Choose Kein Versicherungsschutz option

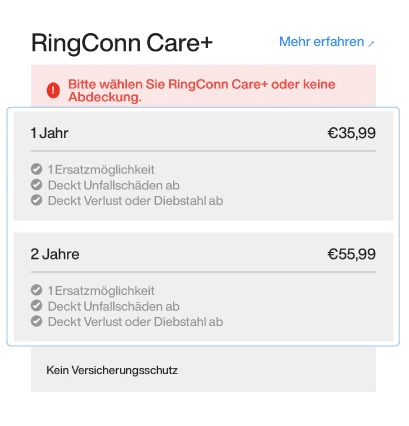tap(203, 370)
